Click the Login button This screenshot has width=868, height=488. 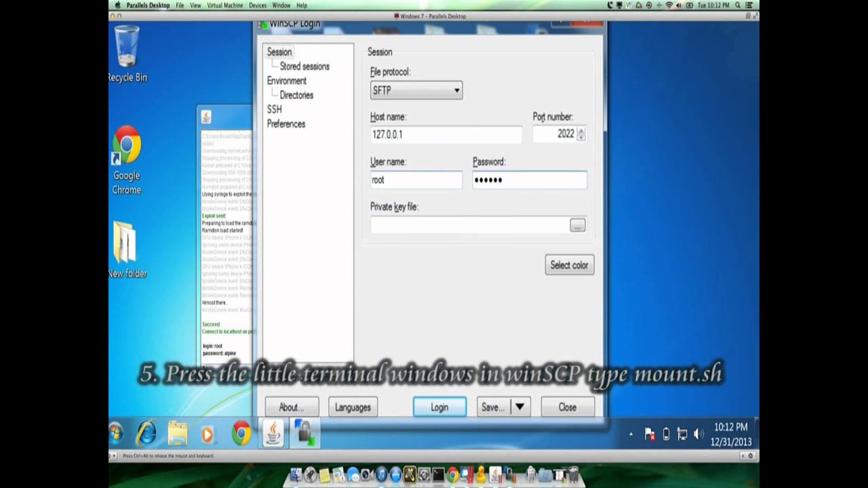click(x=439, y=407)
